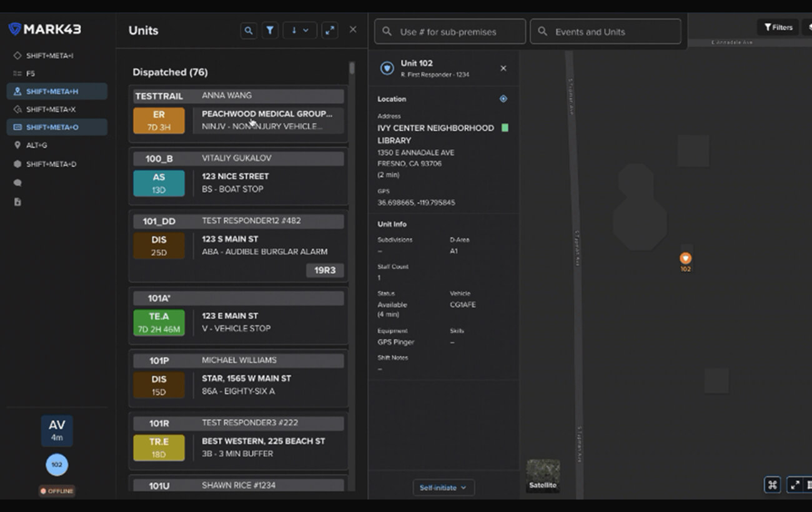
Task: Click the orange unit 102 map marker
Action: click(x=685, y=258)
